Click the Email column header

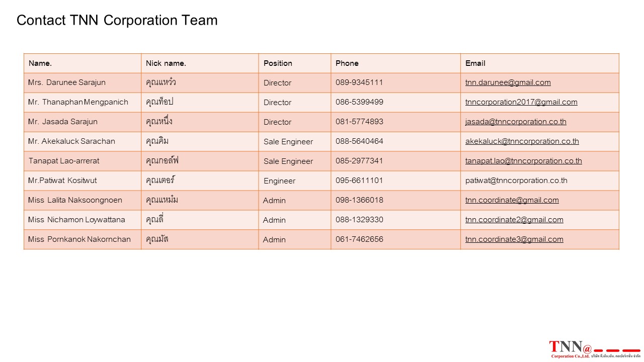475,63
